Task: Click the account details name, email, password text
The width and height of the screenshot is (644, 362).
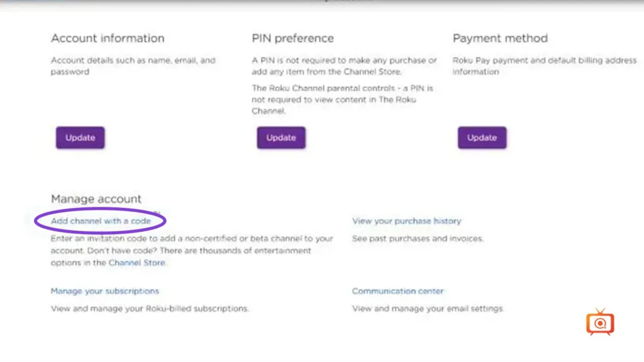Action: tap(133, 65)
